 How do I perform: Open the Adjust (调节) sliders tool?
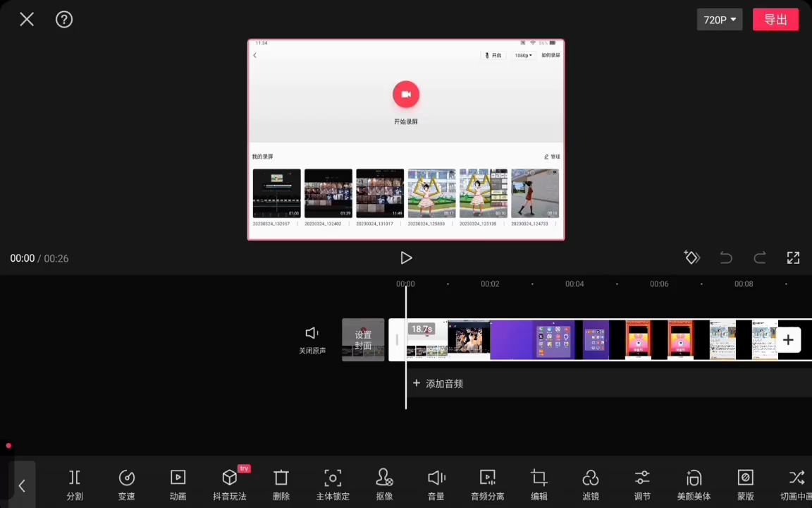point(642,484)
